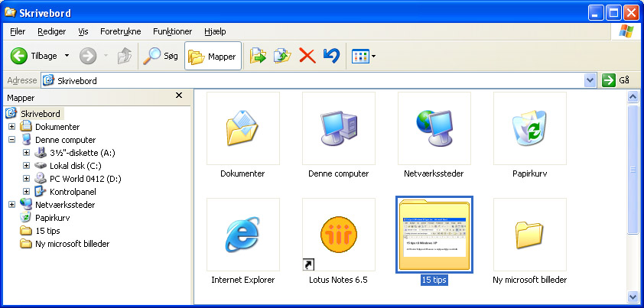Screen dimensions: 644x308
Task: Open the Papirkurv recycle bin icon
Action: pos(529,128)
